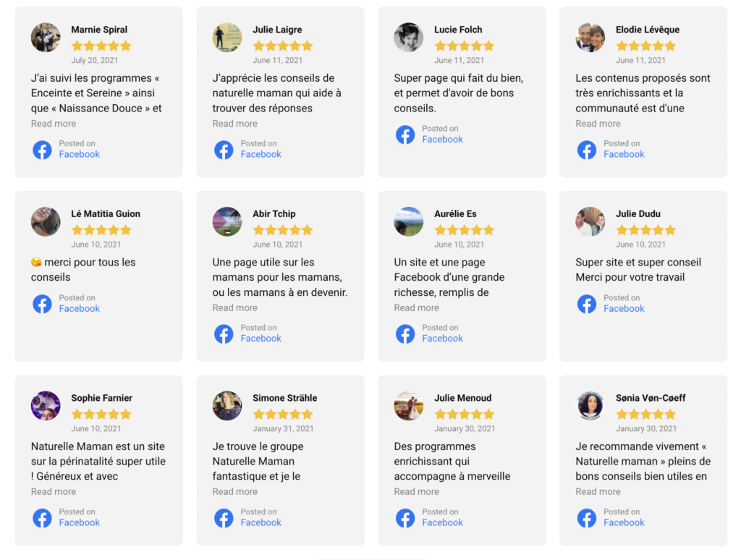Click Marnie Spiral's profile photo
741x560 pixels.
[46, 38]
